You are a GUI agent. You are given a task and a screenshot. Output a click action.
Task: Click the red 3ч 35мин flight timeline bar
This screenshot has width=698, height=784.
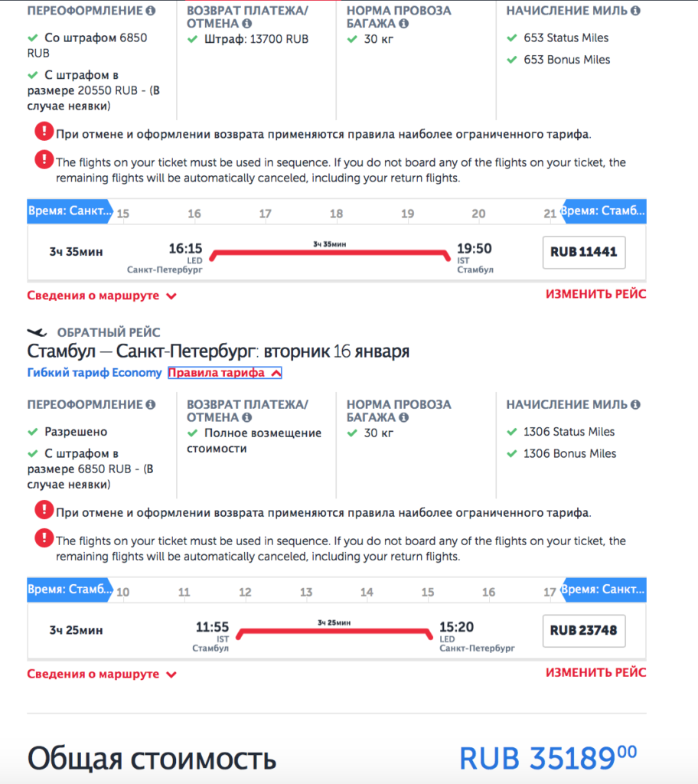tap(330, 254)
